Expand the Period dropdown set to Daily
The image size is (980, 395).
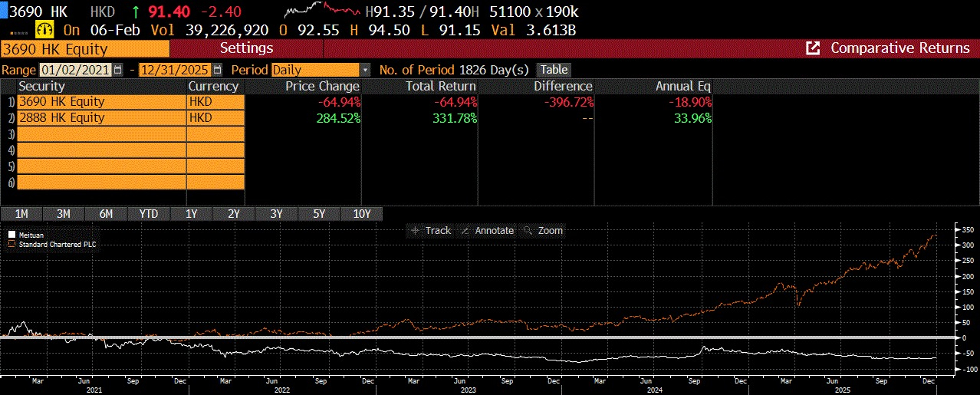pyautogui.click(x=365, y=70)
